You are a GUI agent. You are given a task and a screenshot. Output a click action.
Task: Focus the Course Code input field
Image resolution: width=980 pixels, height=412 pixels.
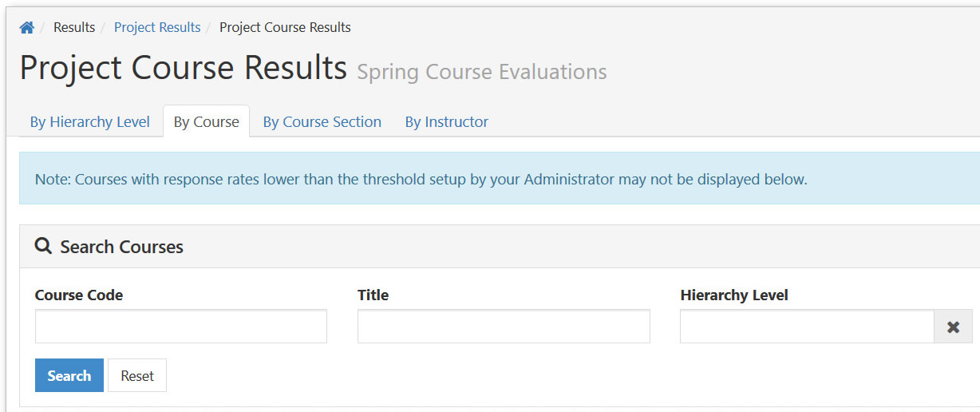(x=181, y=327)
